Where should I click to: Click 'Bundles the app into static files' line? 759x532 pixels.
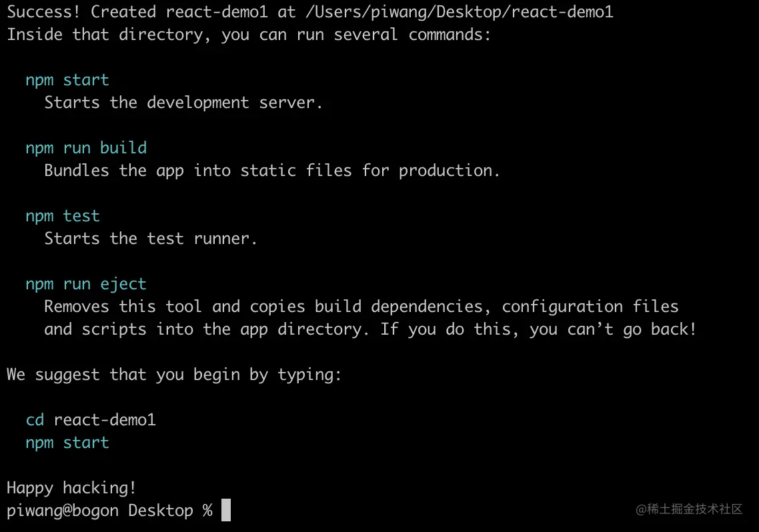click(x=272, y=171)
